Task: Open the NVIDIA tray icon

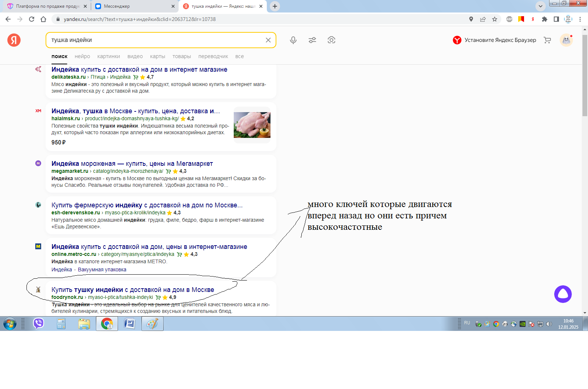Action: point(523,324)
